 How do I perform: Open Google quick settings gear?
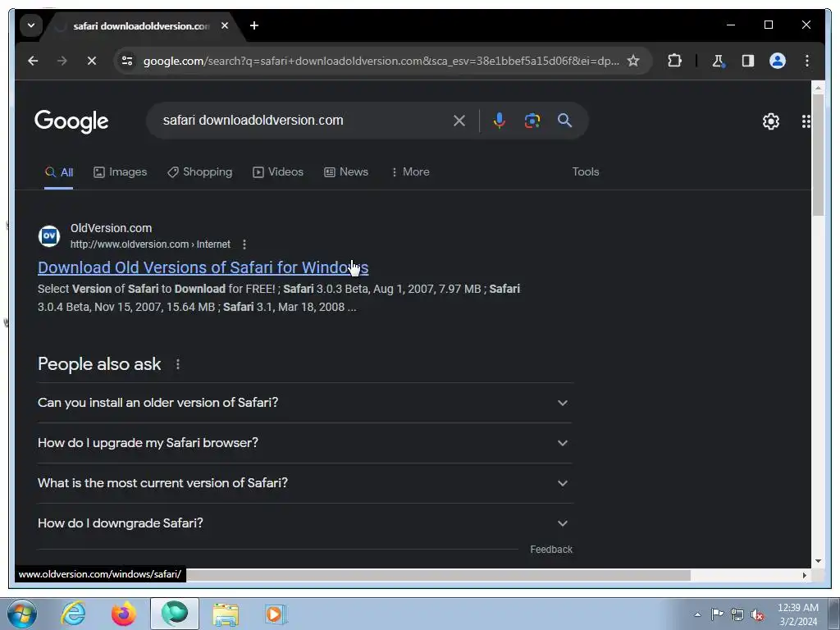point(771,121)
